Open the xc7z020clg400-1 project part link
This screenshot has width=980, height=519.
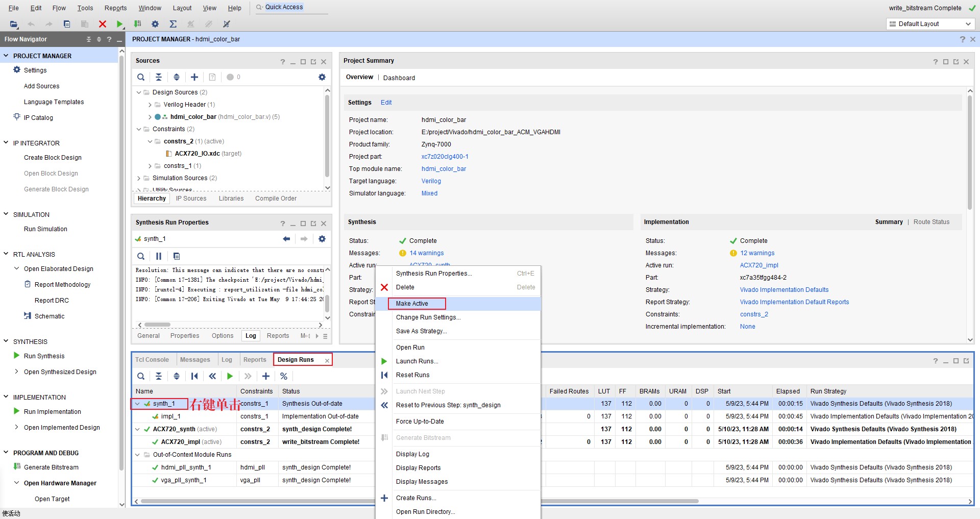click(x=445, y=157)
